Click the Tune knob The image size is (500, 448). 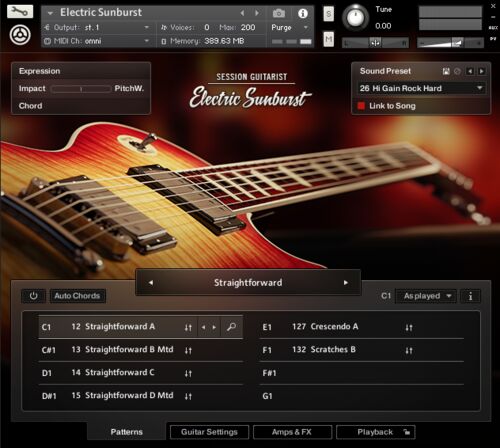point(355,17)
